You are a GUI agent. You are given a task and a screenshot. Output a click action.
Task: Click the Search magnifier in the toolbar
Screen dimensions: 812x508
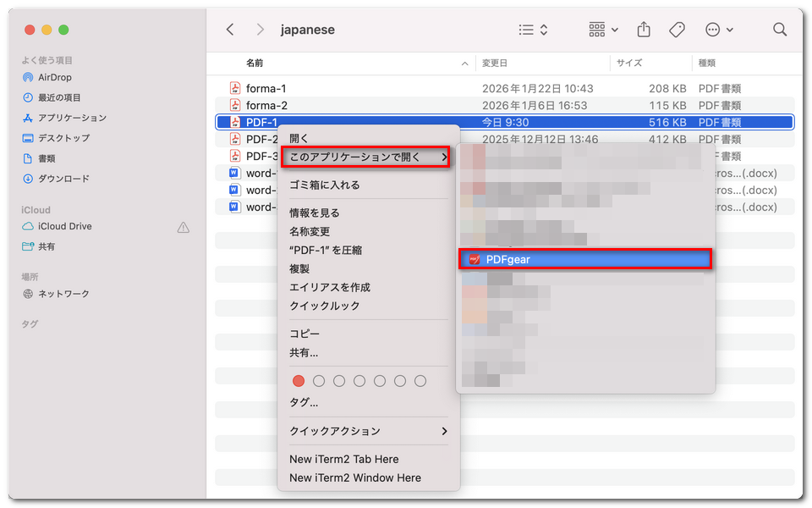pos(779,29)
